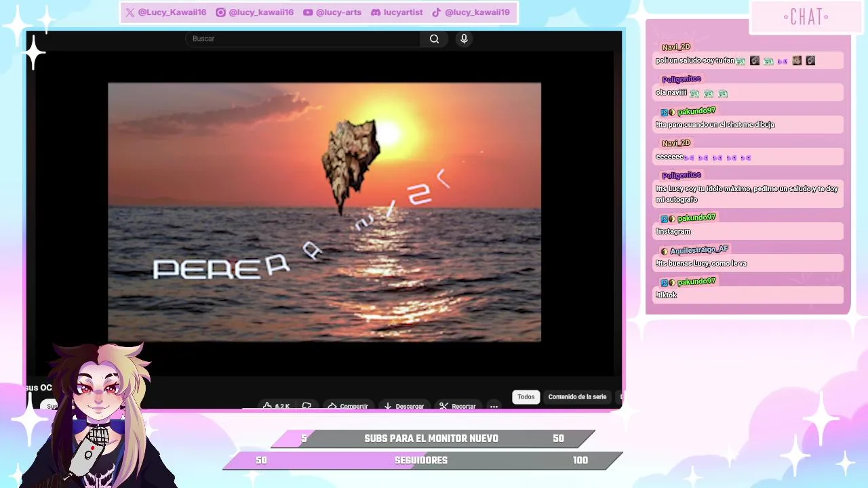868x488 pixels.
Task: Click the @lucy_kawaii16 Instagram handle
Action: (x=261, y=12)
